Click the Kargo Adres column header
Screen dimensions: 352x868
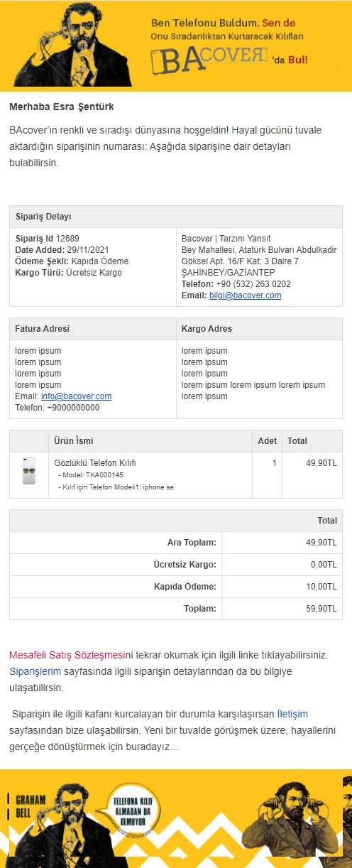point(259,329)
